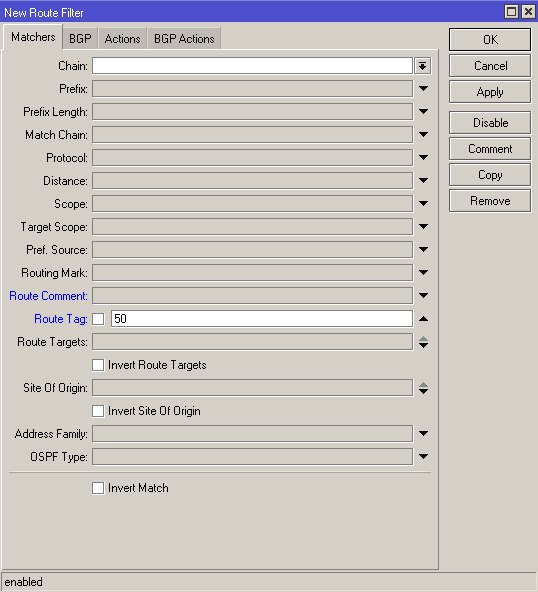
Task: Expand the Prefix Length field
Action: pyautogui.click(x=423, y=112)
